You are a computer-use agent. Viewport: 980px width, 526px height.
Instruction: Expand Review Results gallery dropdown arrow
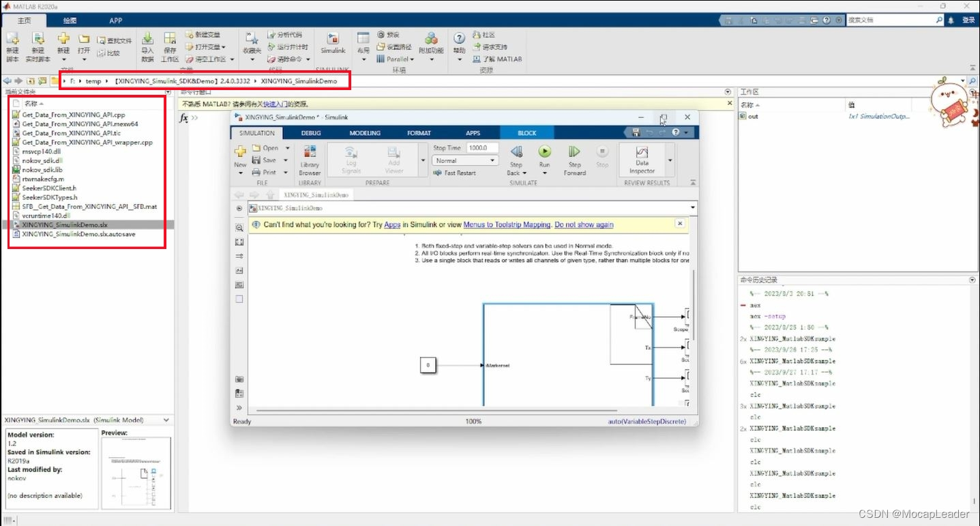click(670, 160)
